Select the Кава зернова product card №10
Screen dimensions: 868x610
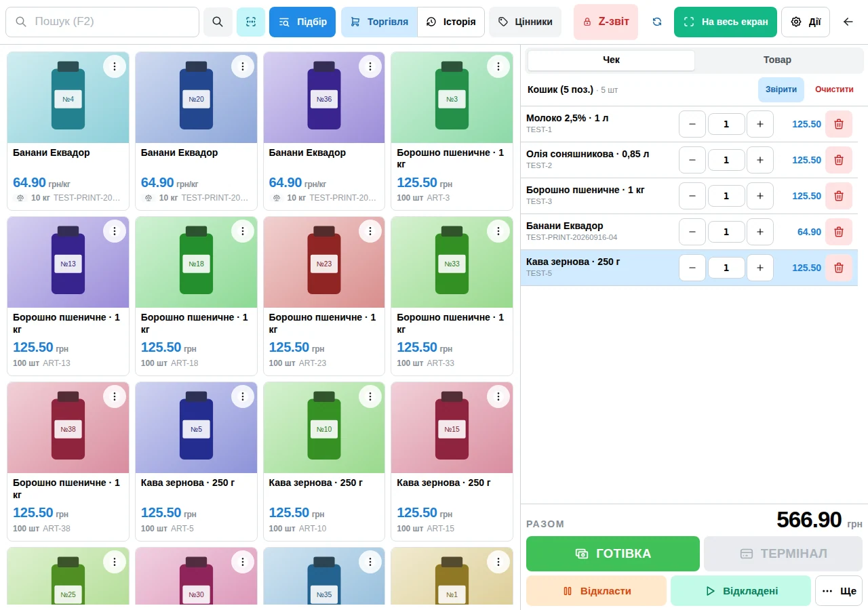pos(324,462)
